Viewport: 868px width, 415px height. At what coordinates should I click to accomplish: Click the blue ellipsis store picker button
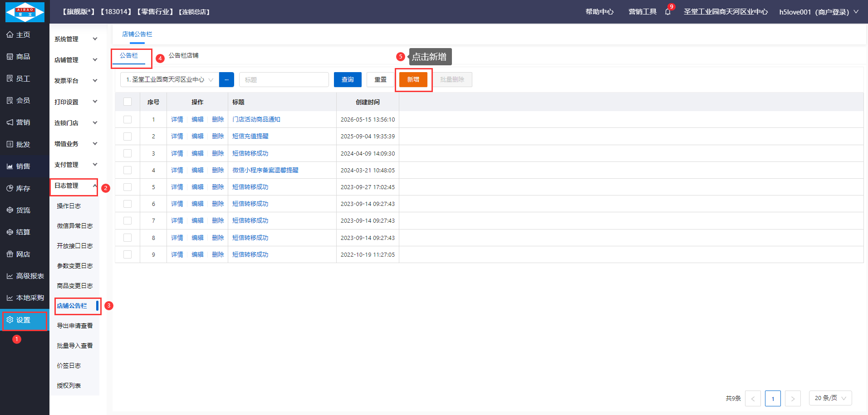coord(226,79)
